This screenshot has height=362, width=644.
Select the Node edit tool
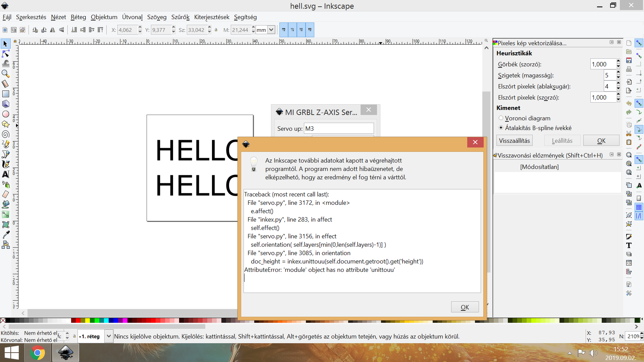[5, 54]
